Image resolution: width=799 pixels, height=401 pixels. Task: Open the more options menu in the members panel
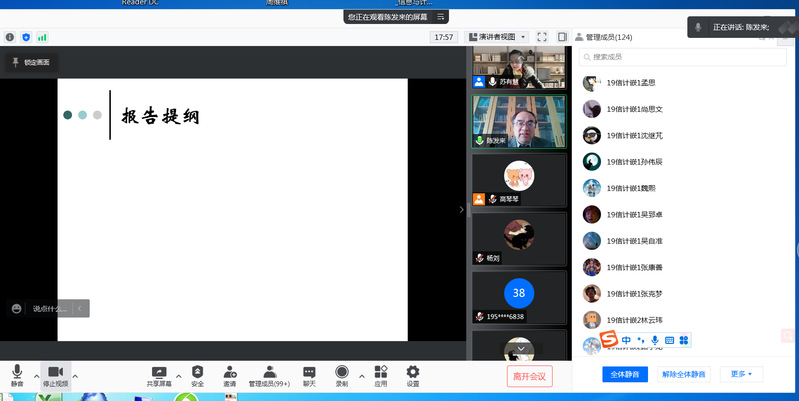(x=742, y=374)
